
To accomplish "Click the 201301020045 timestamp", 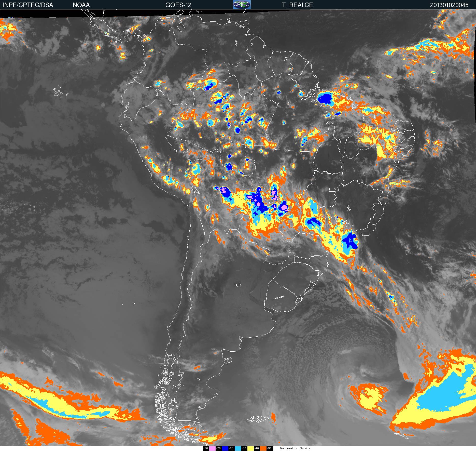I will tap(449, 5).
